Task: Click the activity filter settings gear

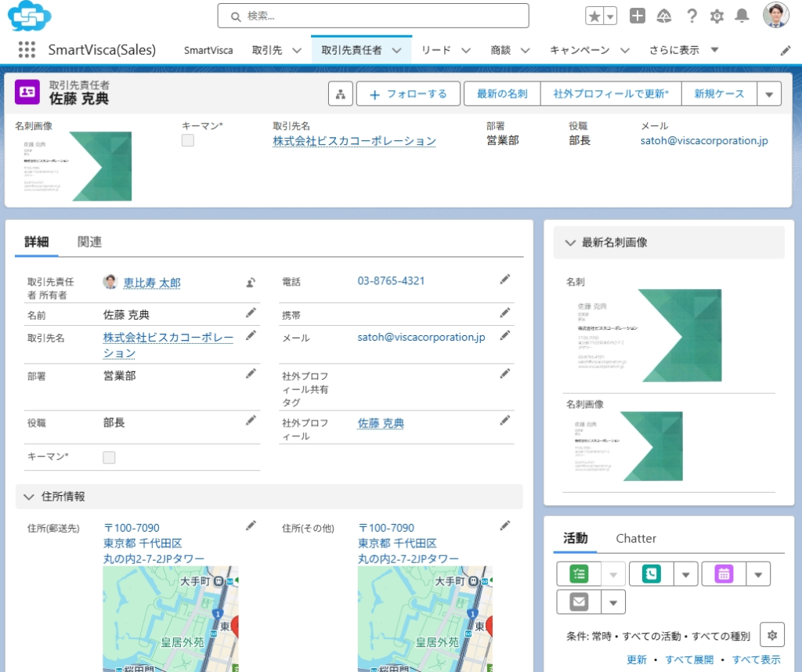Action: pos(772,634)
